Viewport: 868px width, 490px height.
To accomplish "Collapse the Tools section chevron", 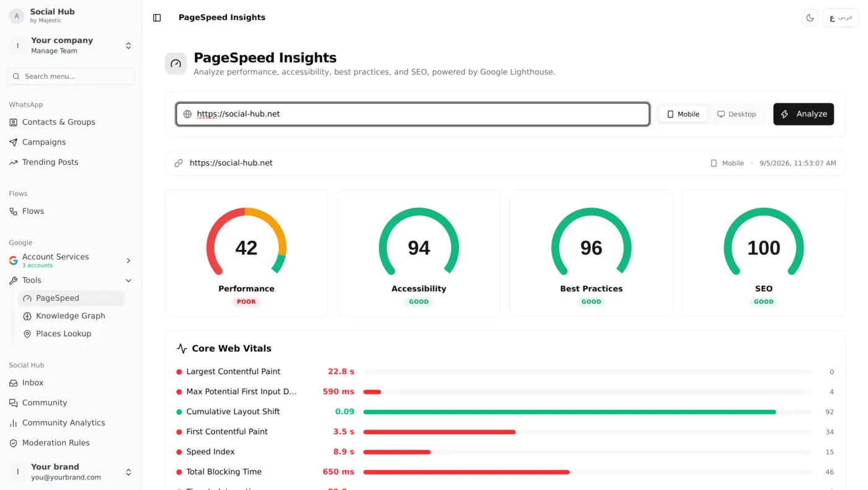I will [x=128, y=280].
